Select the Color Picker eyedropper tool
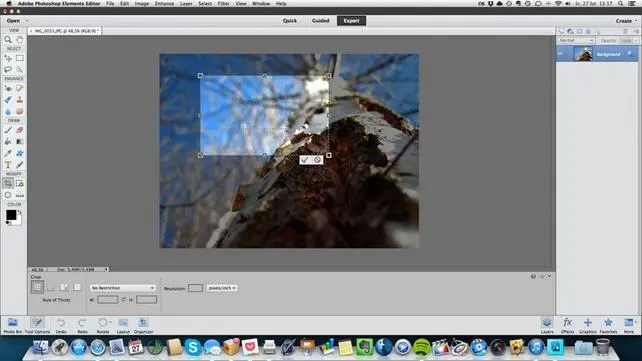This screenshot has height=361, width=642. (x=8, y=153)
